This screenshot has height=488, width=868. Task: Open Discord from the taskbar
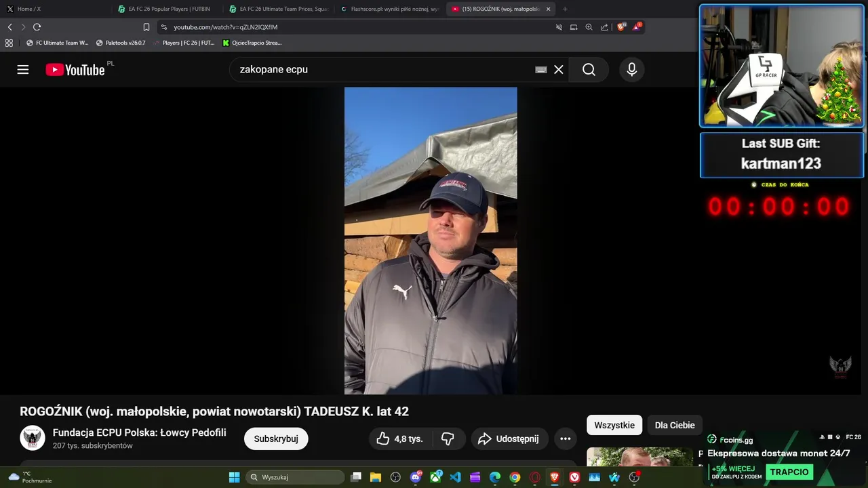point(416,477)
